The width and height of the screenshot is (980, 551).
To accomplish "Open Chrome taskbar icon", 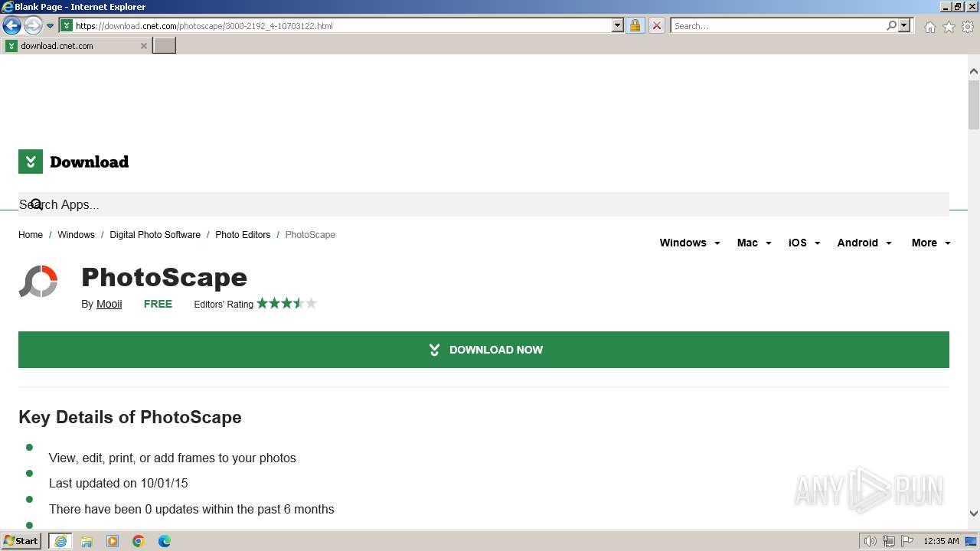I will coord(139,541).
